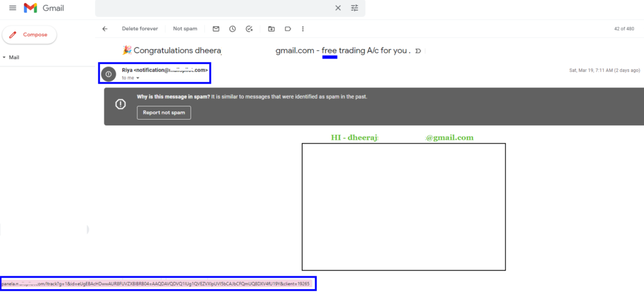Snooze the message clock icon
The width and height of the screenshot is (644, 294).
click(x=233, y=29)
